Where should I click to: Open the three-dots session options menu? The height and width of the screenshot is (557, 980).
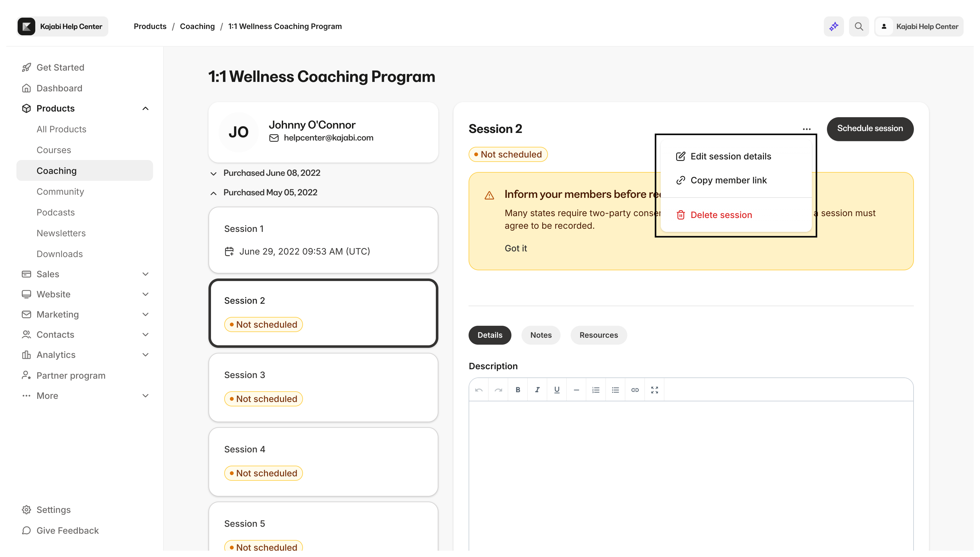click(806, 129)
